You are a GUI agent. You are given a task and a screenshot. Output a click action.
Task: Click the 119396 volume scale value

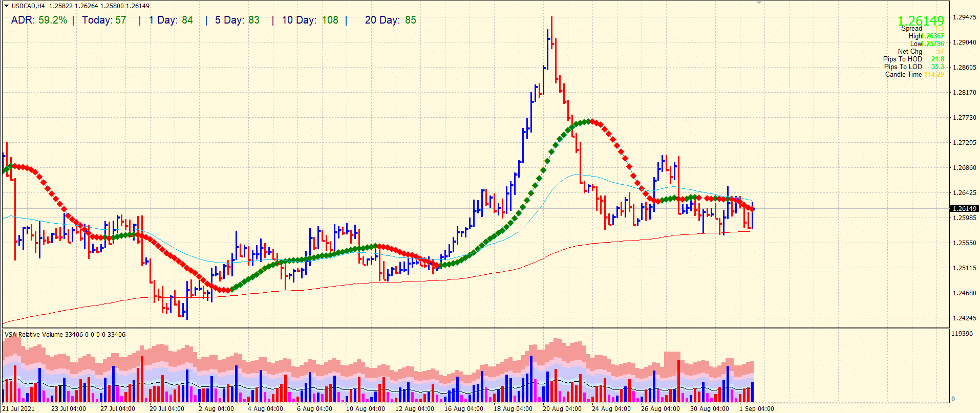(x=962, y=334)
